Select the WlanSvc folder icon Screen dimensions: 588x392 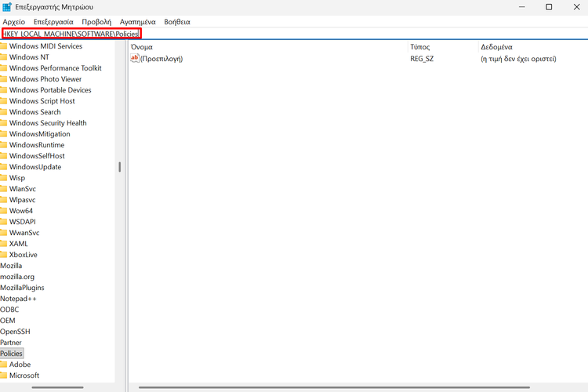(x=3, y=189)
